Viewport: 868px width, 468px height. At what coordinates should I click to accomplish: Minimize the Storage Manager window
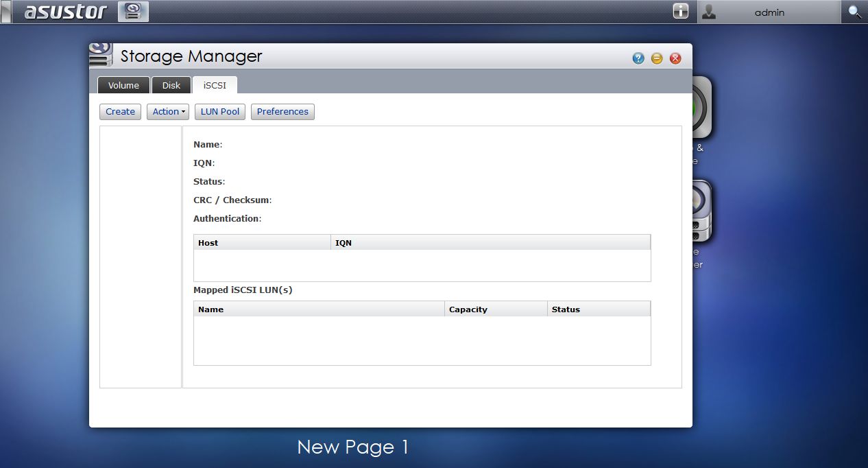(x=657, y=58)
